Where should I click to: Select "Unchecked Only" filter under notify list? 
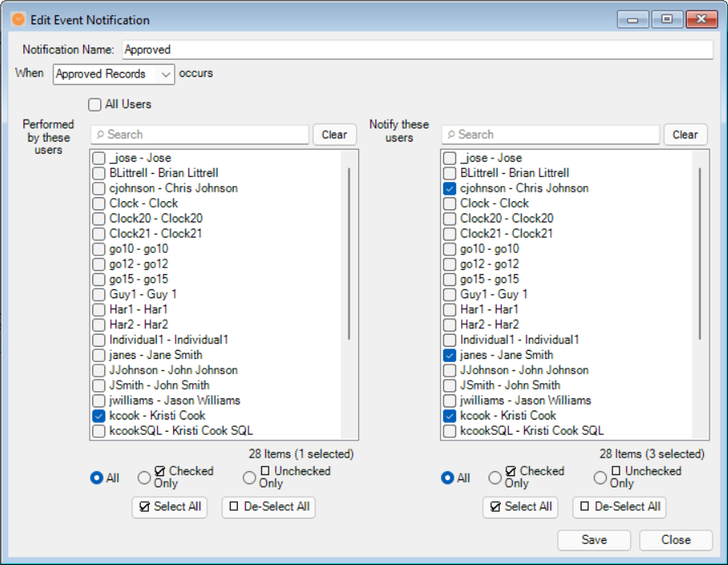(x=599, y=476)
